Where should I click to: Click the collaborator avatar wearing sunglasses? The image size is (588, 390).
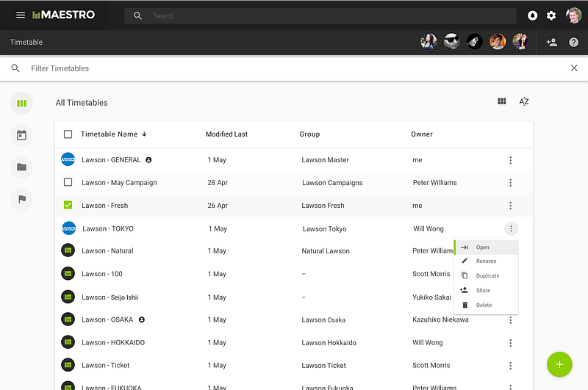pos(451,42)
